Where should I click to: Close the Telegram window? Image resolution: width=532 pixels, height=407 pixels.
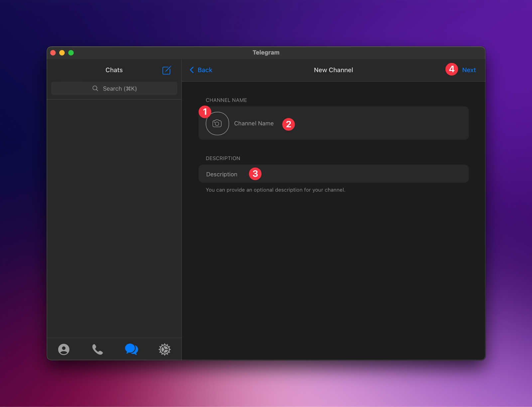pyautogui.click(x=53, y=53)
